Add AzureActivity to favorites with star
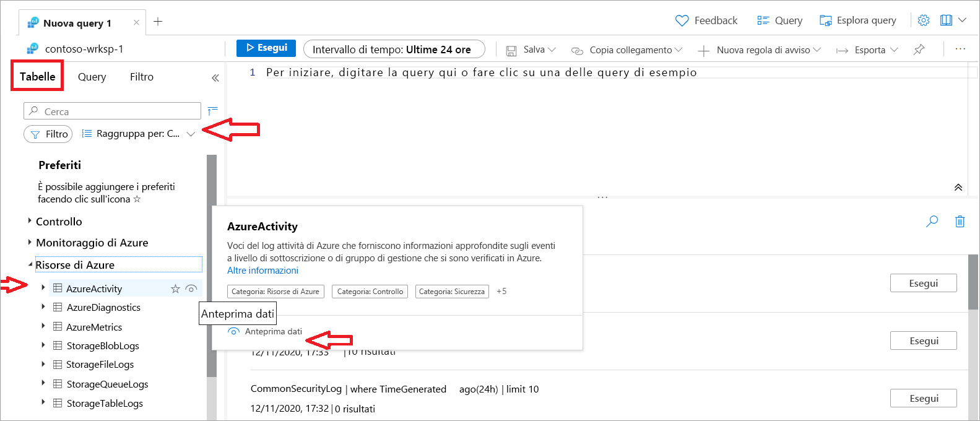This screenshot has width=980, height=421. [175, 289]
